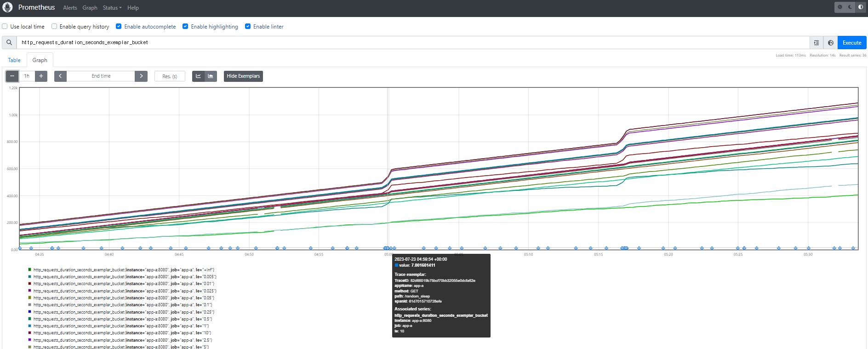This screenshot has height=349, width=868.
Task: Click the green swatch for le="+Inf" series
Action: 30,269
